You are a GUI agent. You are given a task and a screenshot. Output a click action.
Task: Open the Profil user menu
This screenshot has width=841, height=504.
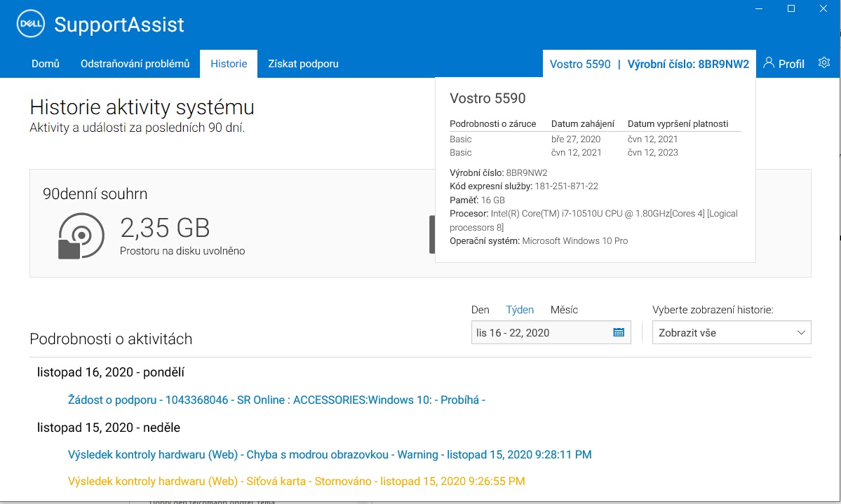click(x=783, y=64)
